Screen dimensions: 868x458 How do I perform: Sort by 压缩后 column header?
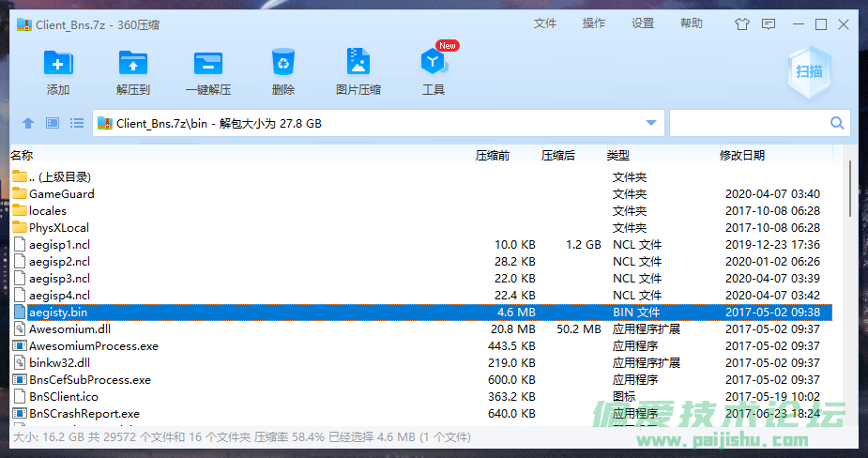(x=558, y=156)
